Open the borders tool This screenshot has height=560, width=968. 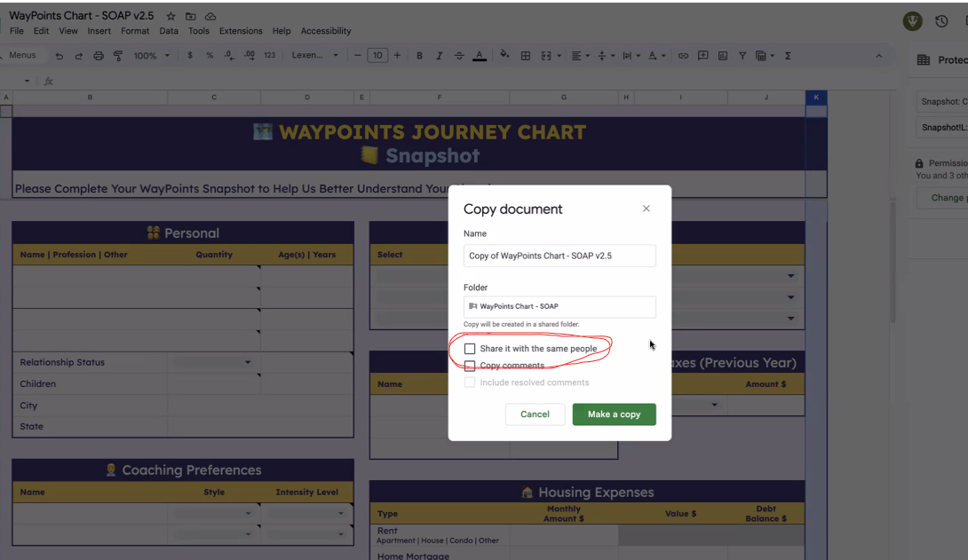[526, 56]
